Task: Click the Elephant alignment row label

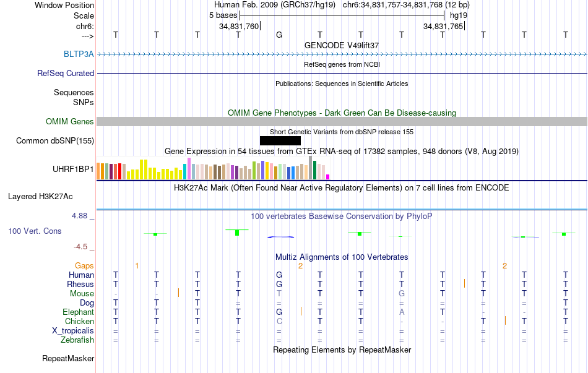Action: [x=79, y=312]
